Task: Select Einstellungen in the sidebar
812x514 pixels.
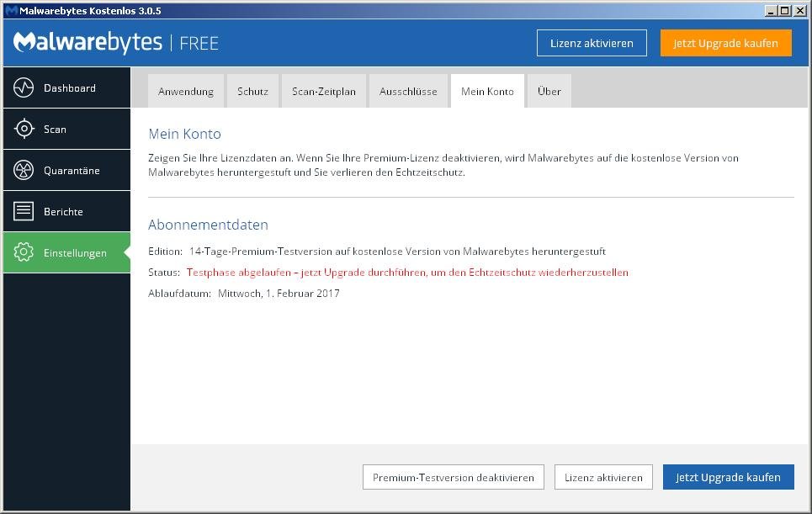Action: tap(66, 252)
